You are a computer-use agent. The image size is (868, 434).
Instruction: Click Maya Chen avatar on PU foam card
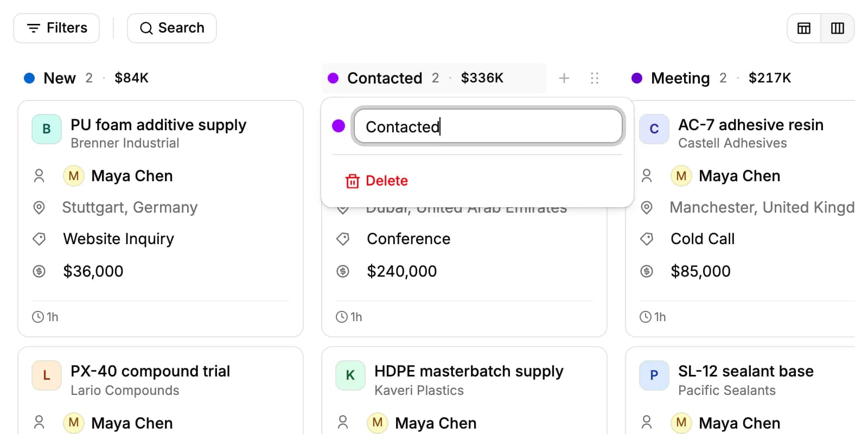[74, 176]
